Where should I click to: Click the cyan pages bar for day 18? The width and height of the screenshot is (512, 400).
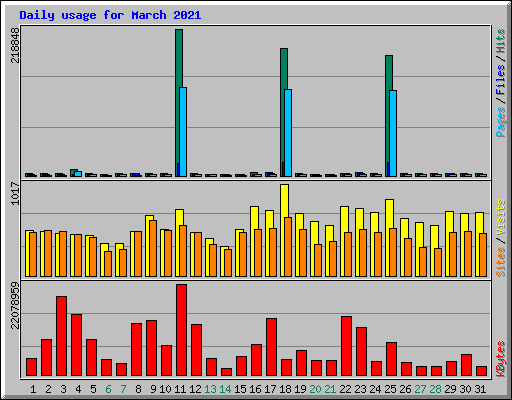tap(288, 133)
